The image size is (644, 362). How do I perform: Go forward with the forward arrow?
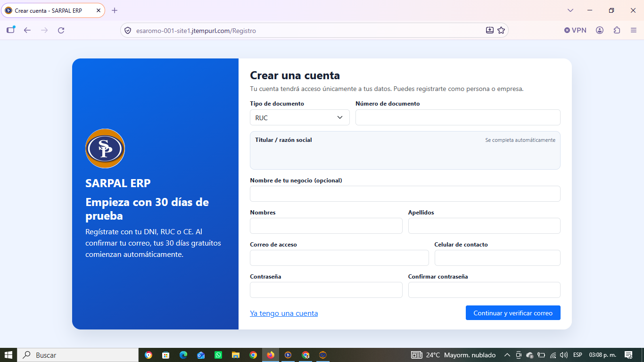click(x=44, y=30)
